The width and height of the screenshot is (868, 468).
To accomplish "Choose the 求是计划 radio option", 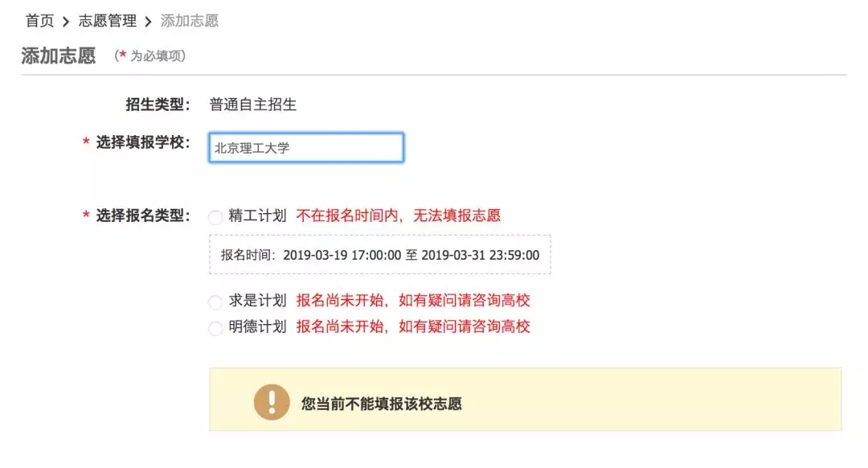I will 215,302.
